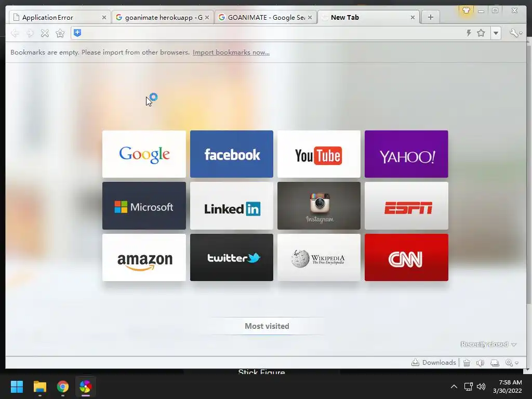Close the New Tab tab
Viewport: 532px width, 399px height.
point(413,17)
